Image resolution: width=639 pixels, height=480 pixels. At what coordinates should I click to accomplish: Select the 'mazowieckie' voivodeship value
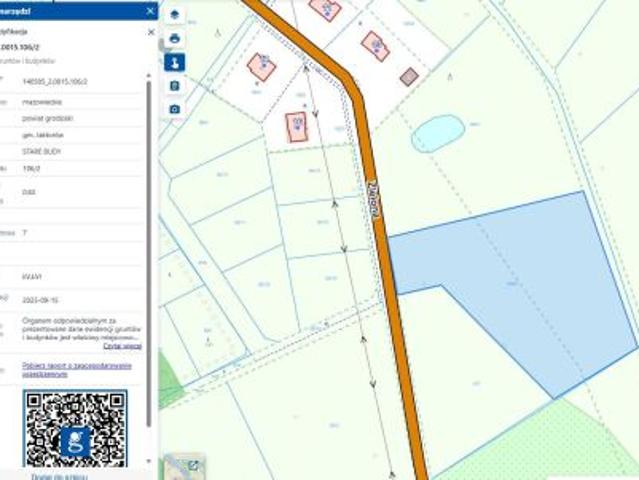pyautogui.click(x=42, y=102)
